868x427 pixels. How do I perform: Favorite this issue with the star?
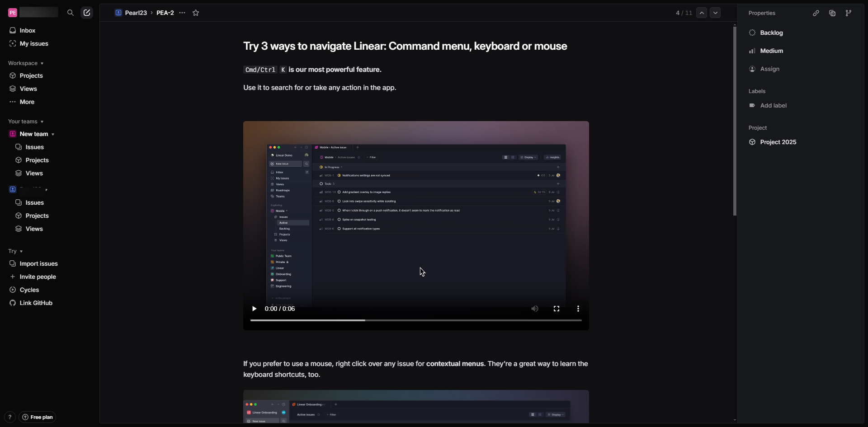(x=196, y=13)
